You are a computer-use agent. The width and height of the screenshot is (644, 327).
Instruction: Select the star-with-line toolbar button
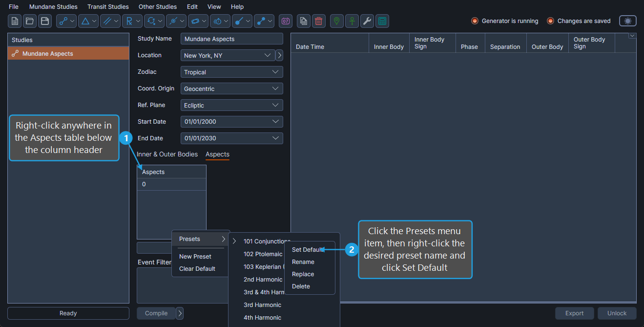coord(176,21)
